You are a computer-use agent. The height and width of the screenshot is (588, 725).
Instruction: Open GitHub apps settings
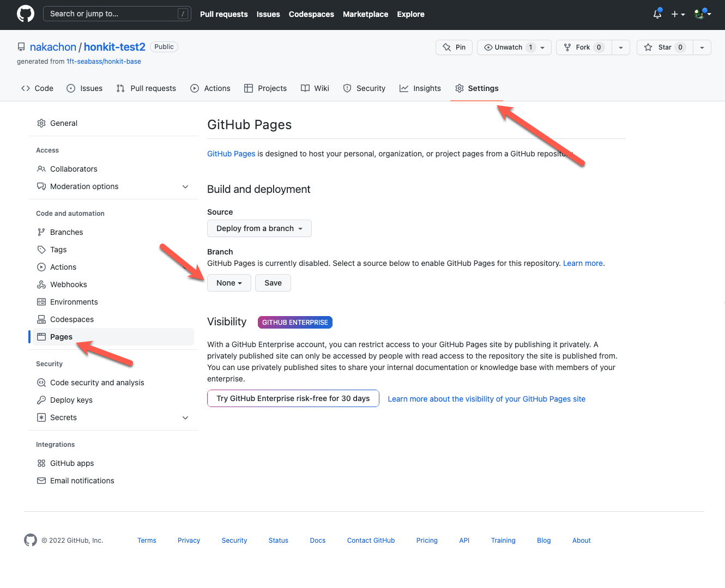pyautogui.click(x=113, y=463)
